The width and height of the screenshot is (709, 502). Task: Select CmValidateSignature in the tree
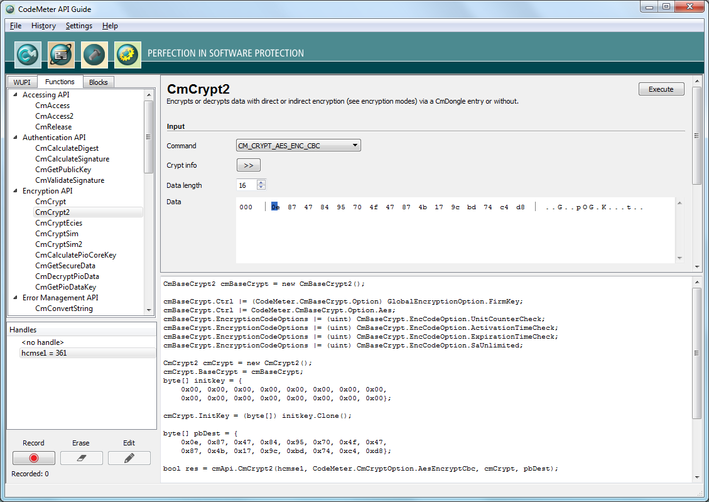point(70,180)
